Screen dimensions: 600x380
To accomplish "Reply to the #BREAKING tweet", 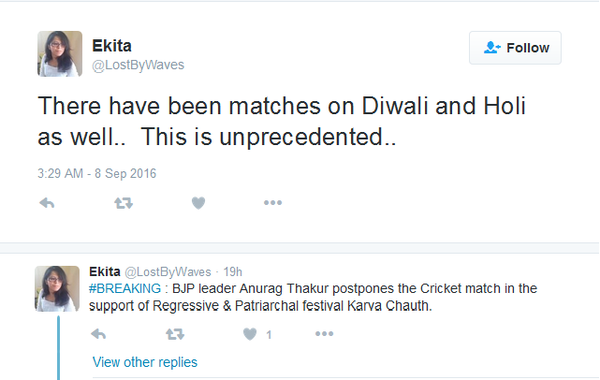I will coord(99,334).
